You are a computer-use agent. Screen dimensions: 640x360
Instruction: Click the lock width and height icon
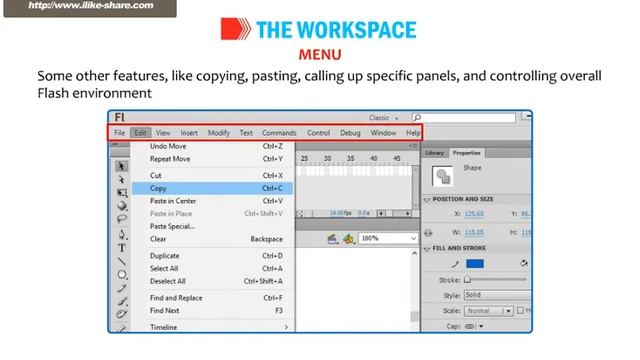pos(428,233)
